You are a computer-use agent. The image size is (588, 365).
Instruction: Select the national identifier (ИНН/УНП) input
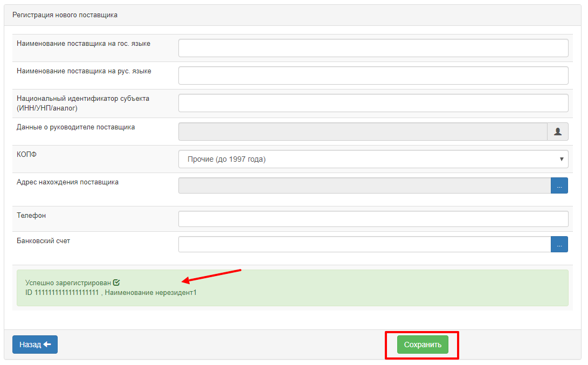click(373, 103)
